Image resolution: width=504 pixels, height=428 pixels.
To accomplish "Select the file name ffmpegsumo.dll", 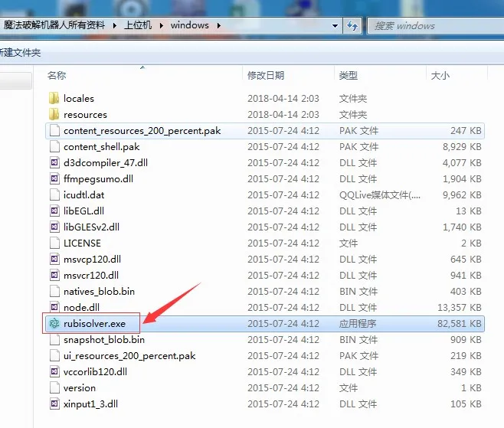I will (x=98, y=178).
